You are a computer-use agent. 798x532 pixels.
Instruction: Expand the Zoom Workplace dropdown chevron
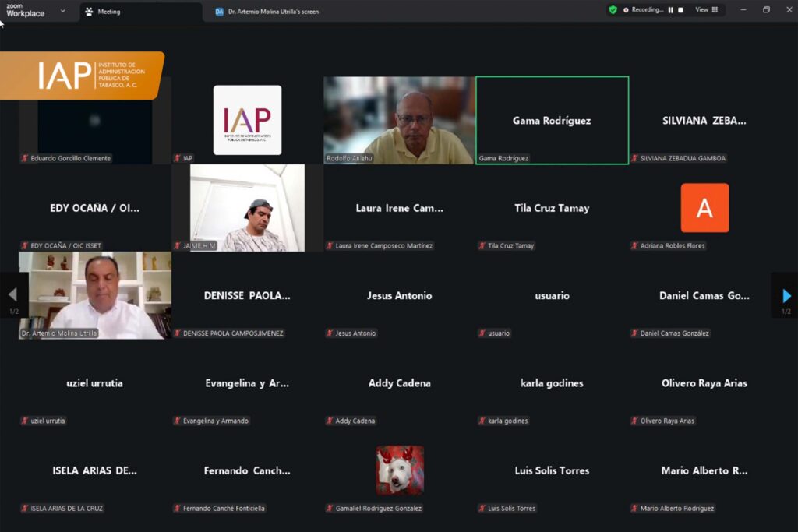coord(63,11)
